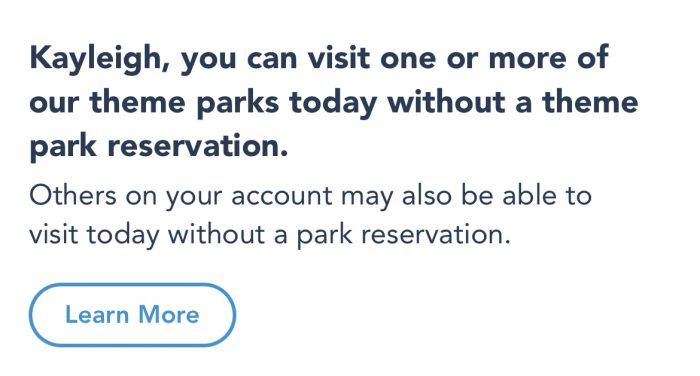Click the phrase 'visit one or more of'
Image resolution: width=700 pixels, height=376 pixels.
point(458,58)
